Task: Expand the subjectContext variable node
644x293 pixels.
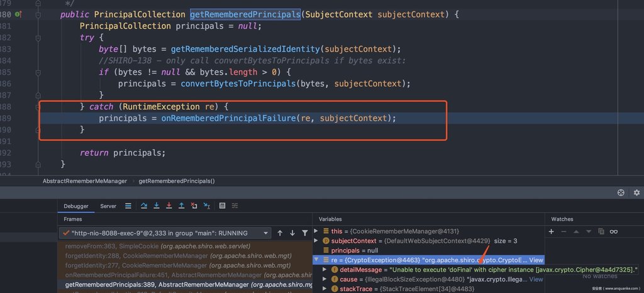Action: [x=316, y=241]
